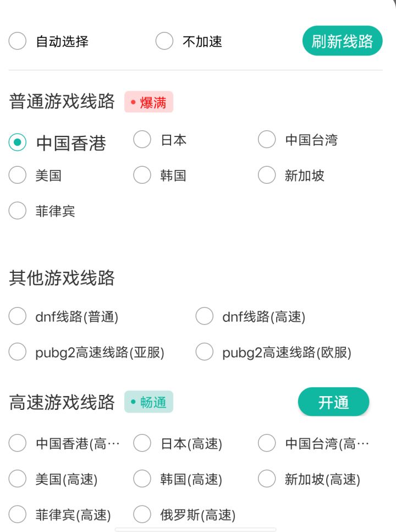The width and height of the screenshot is (396, 532).
Task: Choose pubg2高速线路(欧服) option
Action: coord(205,352)
